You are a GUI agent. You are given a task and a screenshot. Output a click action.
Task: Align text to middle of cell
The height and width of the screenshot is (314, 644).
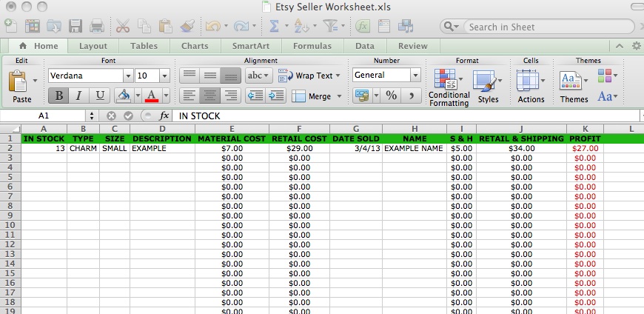210,76
